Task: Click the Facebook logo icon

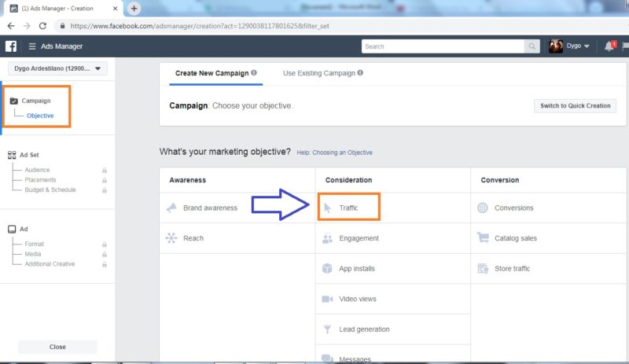Action: click(x=11, y=46)
